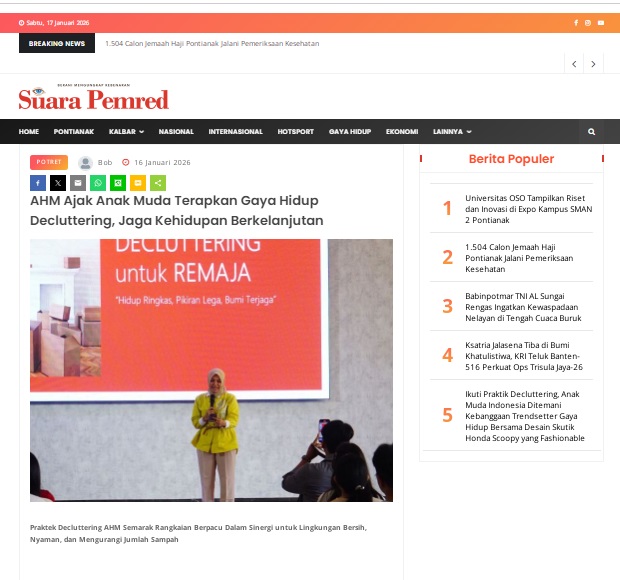Go to the PONTIANAK menu section
This screenshot has height=580, width=620.
pos(73,132)
